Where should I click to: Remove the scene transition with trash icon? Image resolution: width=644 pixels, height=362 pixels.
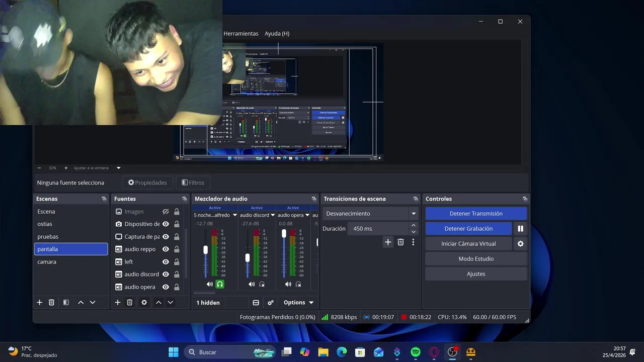400,242
